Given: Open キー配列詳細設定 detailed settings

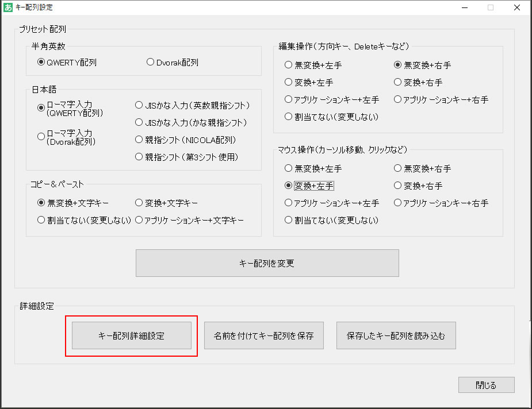Looking at the screenshot, I should pos(131,335).
